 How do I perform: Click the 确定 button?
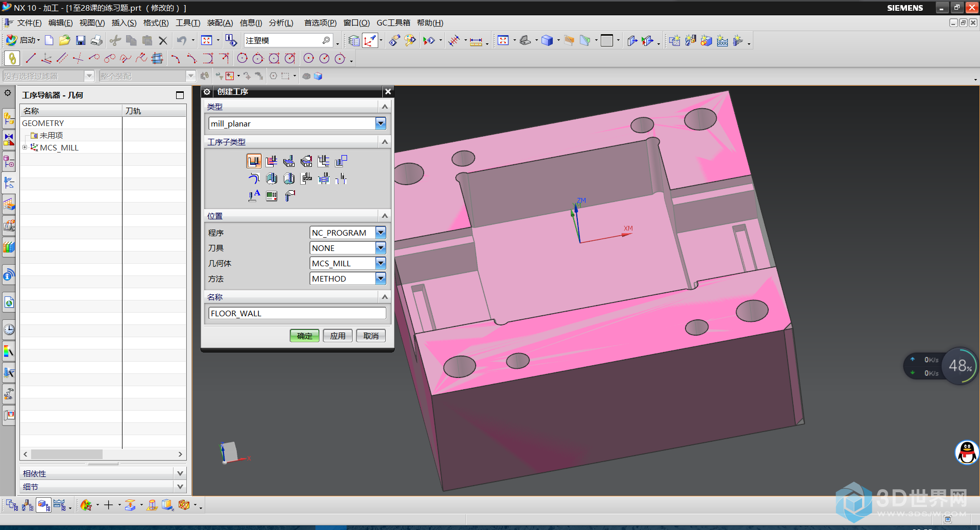pyautogui.click(x=305, y=336)
